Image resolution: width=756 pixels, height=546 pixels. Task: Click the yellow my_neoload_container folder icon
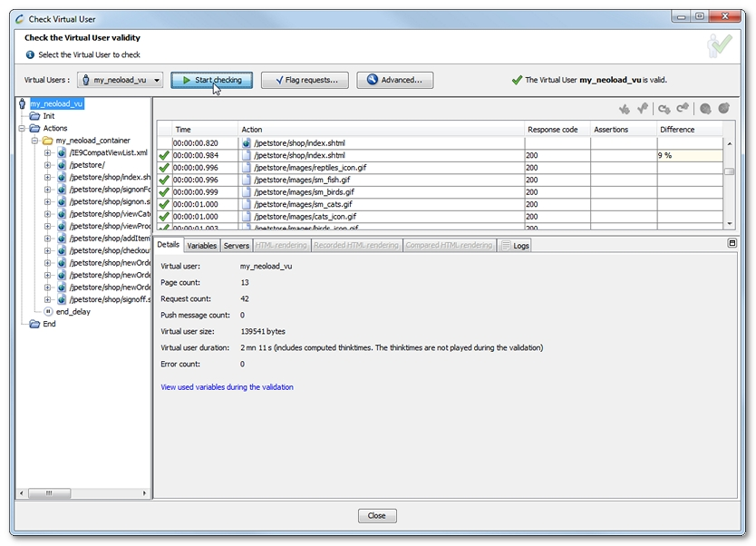click(x=47, y=141)
